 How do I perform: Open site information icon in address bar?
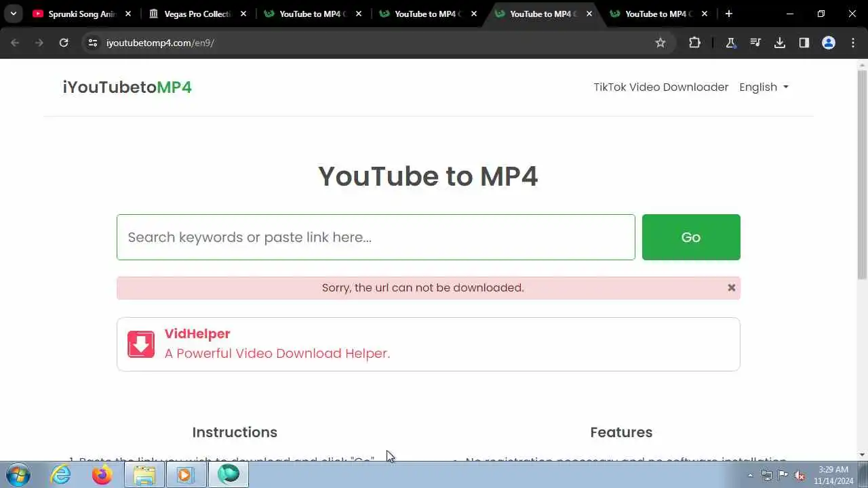[93, 43]
